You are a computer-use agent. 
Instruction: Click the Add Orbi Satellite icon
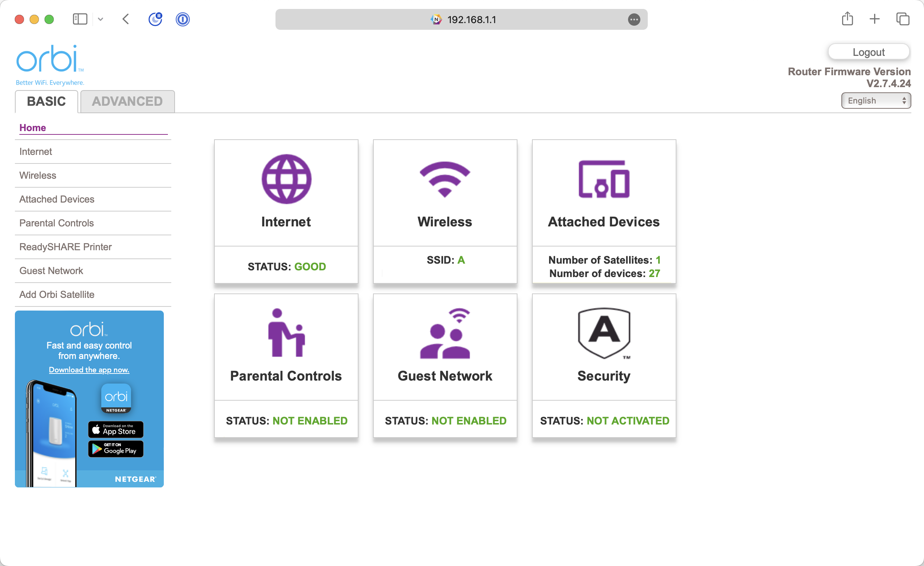(57, 294)
